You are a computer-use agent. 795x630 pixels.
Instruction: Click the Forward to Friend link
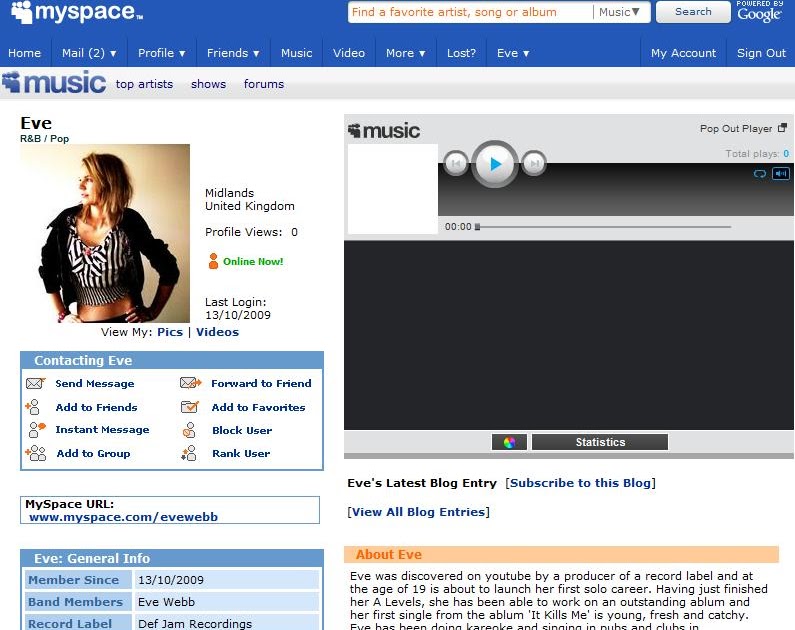coord(261,383)
